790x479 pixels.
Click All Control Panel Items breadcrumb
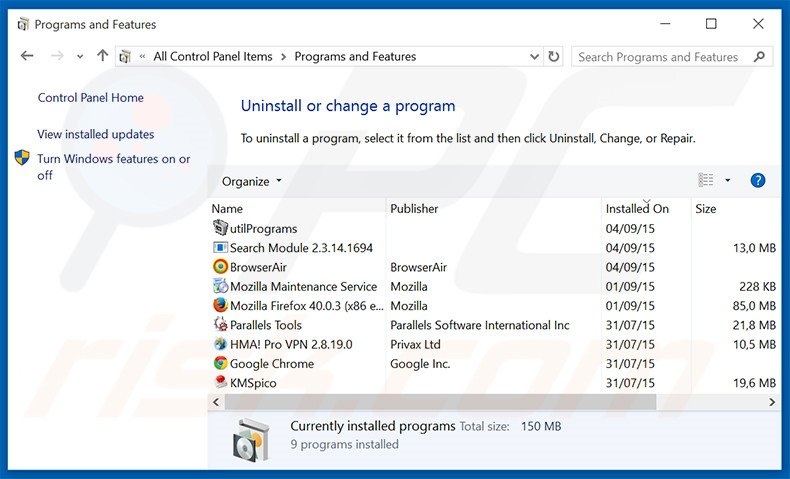coord(213,56)
